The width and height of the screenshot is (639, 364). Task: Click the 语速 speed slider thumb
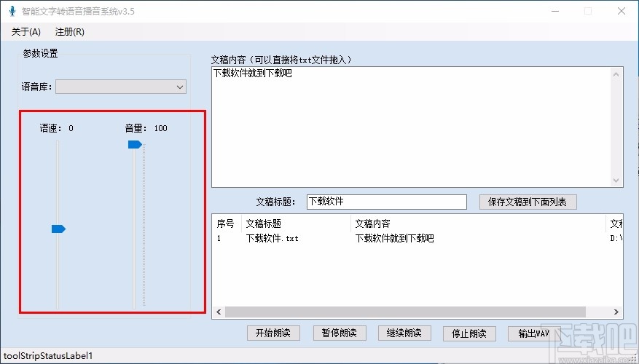click(58, 229)
